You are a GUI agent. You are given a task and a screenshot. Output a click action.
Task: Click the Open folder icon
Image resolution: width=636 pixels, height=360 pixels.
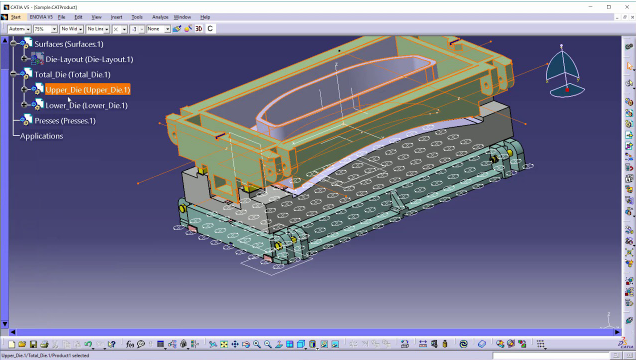pos(22,344)
